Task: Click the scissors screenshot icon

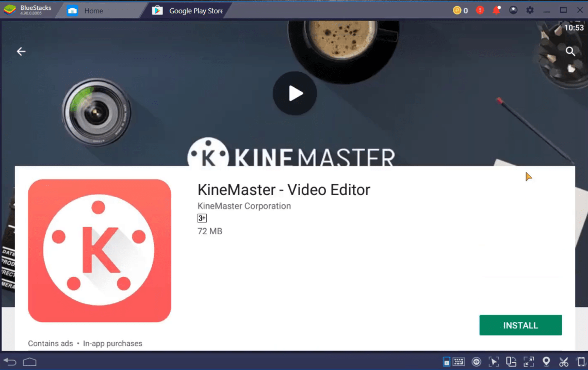Action: [x=564, y=362]
